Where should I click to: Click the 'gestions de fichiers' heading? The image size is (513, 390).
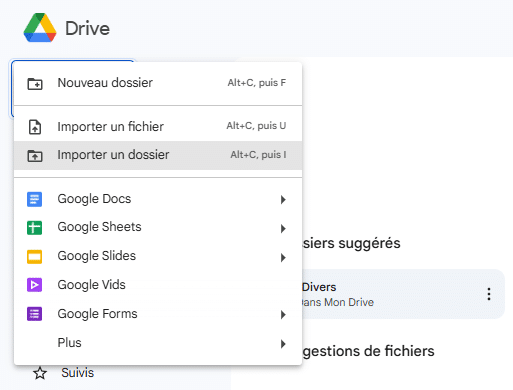368,351
